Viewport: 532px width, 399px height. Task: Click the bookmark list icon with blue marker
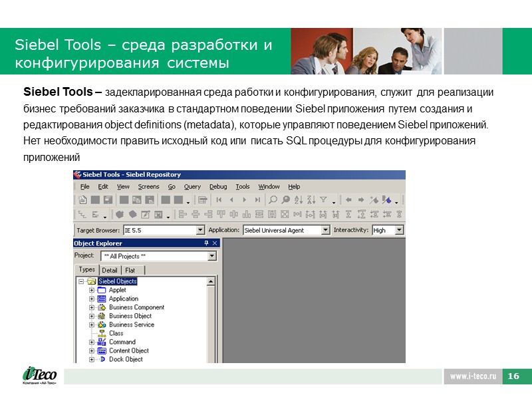coord(386,200)
